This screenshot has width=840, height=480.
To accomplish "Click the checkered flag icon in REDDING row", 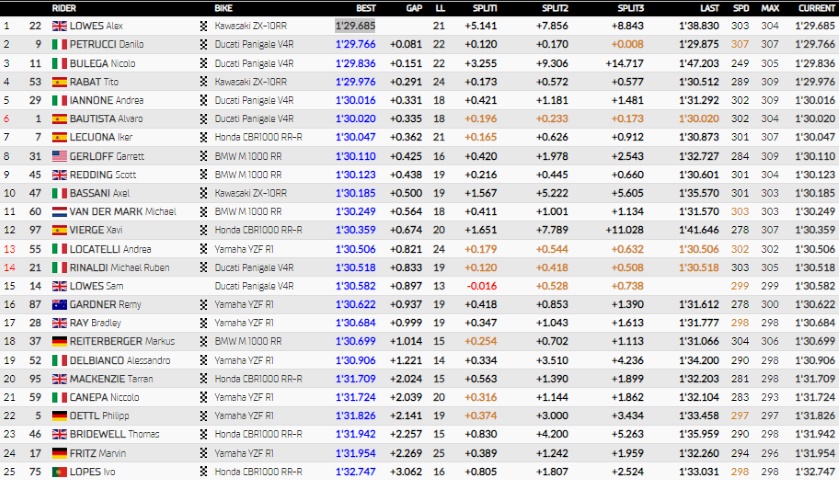I will [x=204, y=175].
